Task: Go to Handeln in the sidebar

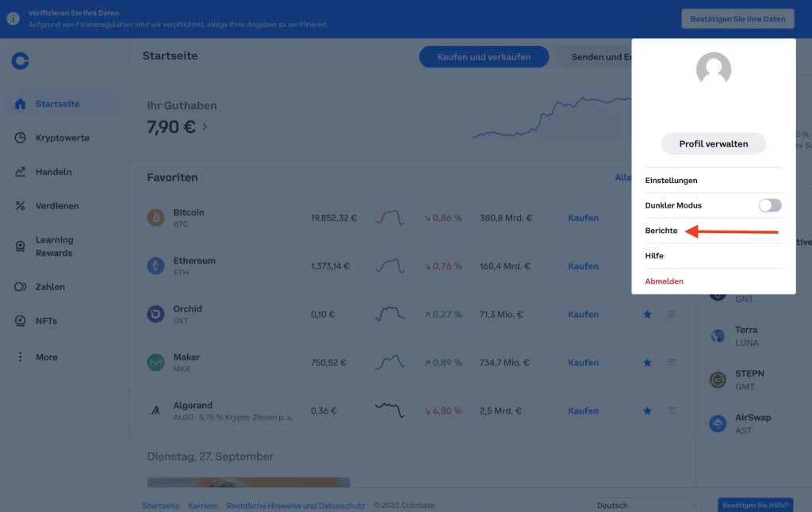Action: coord(53,172)
